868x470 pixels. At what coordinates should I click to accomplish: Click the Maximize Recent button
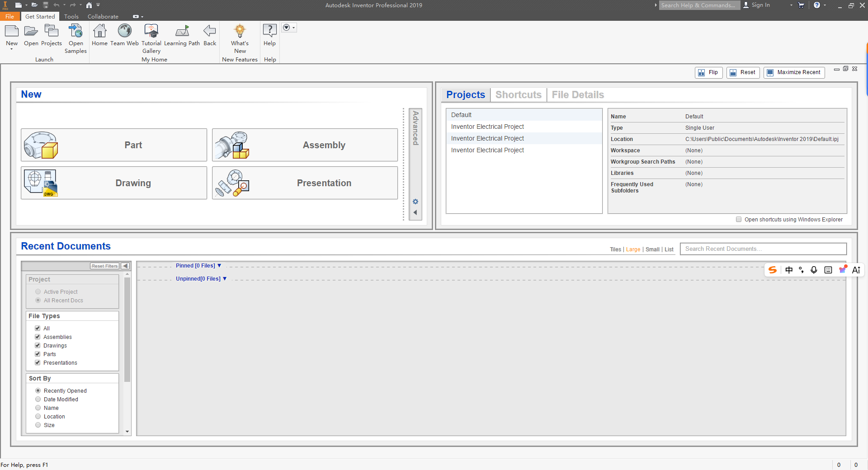point(794,72)
